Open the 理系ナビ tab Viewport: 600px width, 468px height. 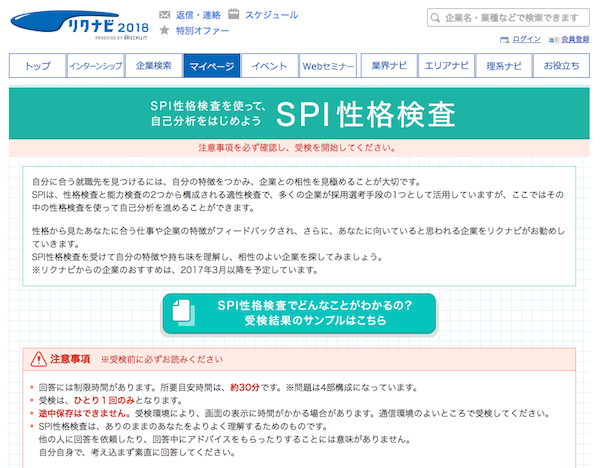504,66
